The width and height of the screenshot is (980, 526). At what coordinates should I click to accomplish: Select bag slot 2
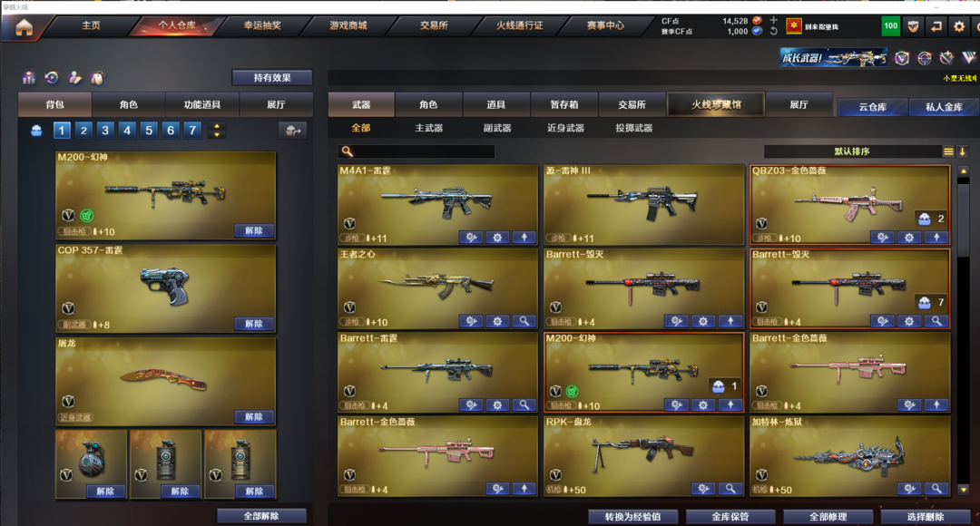pos(83,131)
